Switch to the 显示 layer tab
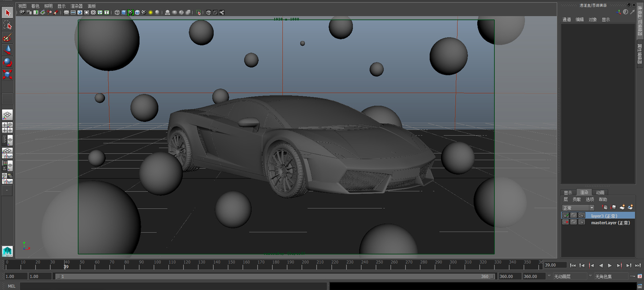 pyautogui.click(x=568, y=192)
